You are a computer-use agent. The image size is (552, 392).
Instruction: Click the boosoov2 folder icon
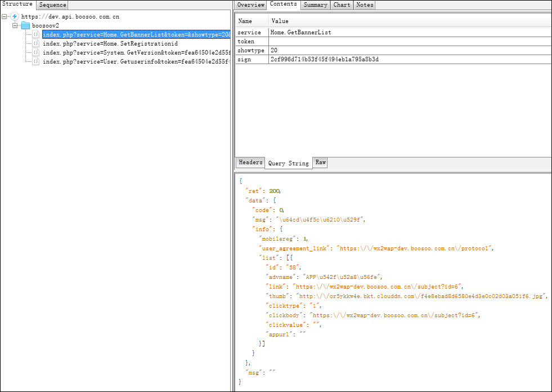(x=25, y=25)
